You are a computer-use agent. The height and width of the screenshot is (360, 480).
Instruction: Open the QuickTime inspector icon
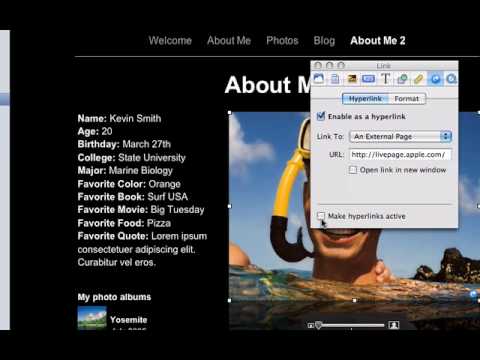(451, 79)
